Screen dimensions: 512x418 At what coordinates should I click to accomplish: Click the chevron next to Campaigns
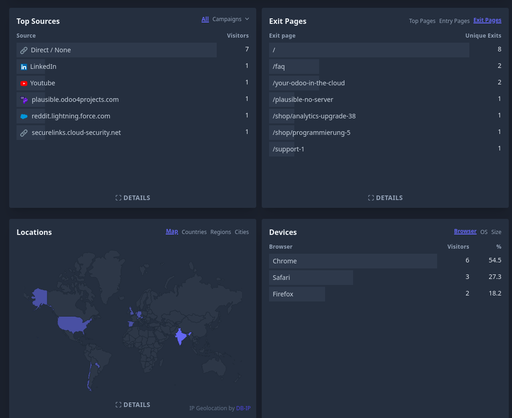[x=247, y=19]
